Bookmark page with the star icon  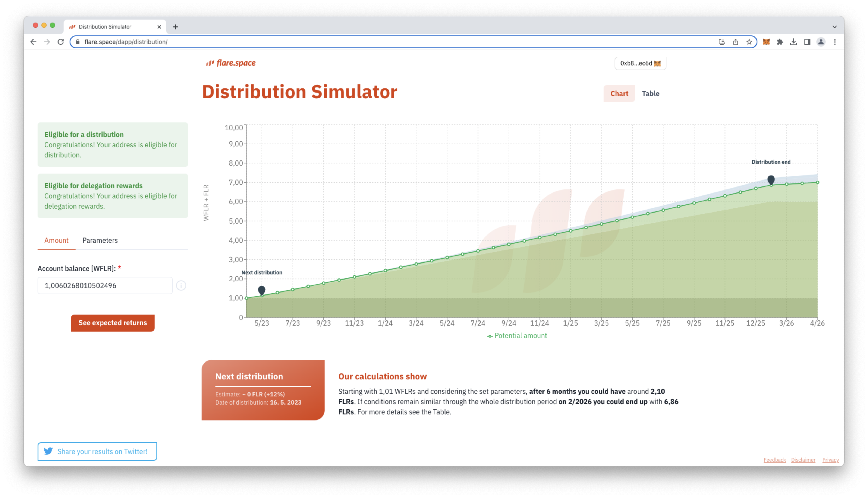pos(749,42)
